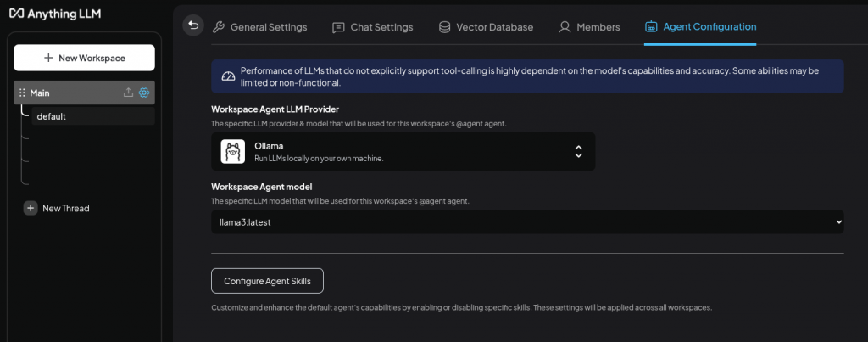Expand the LLM provider chevron arrows
This screenshot has width=868, height=342.
[x=578, y=151]
